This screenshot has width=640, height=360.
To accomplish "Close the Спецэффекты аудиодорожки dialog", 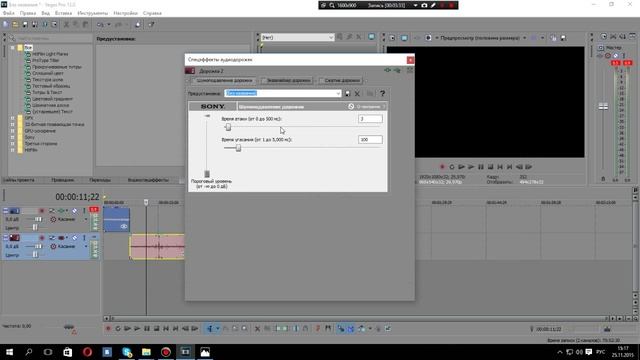I will 410,60.
